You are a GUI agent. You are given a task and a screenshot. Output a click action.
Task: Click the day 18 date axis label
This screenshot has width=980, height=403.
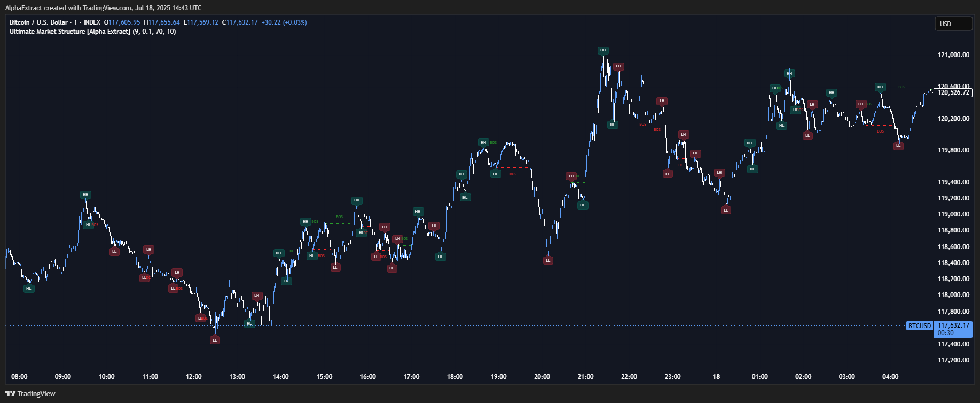click(716, 377)
